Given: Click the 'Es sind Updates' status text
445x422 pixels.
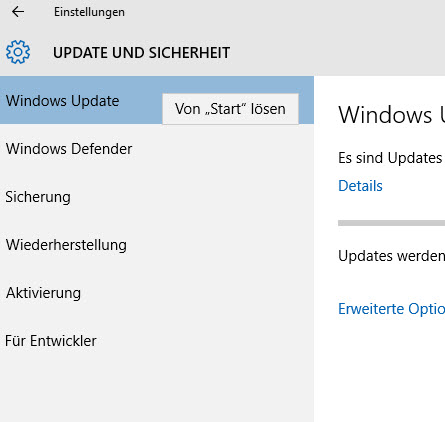Looking at the screenshot, I should pos(390,158).
